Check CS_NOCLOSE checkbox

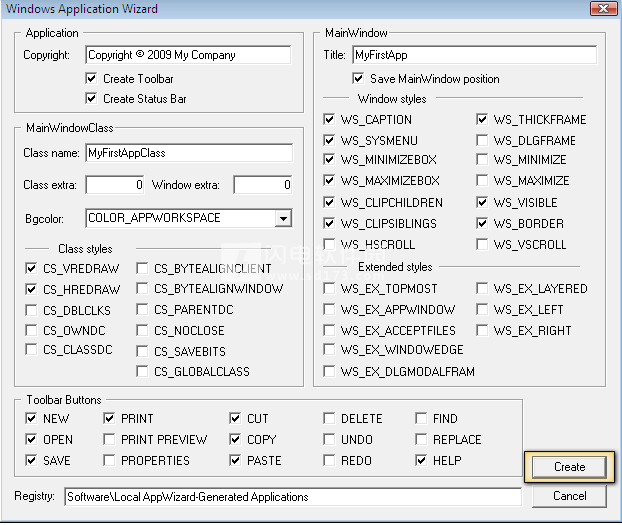142,330
